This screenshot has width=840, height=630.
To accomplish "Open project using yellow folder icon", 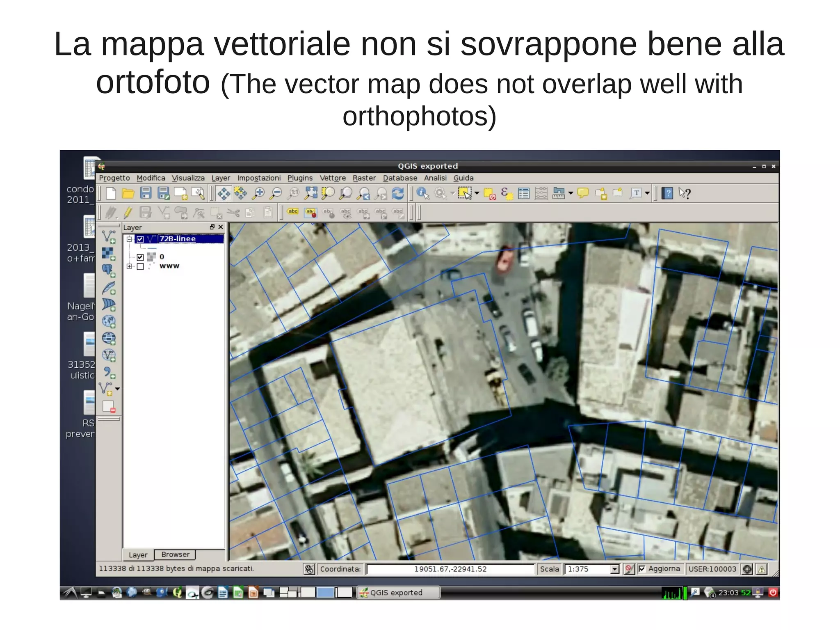I will coord(128,193).
